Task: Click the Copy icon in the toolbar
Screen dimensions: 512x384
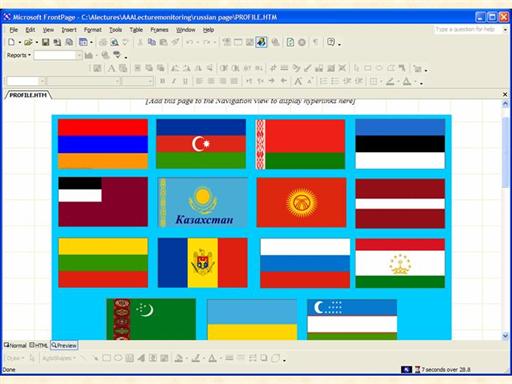Action: pyautogui.click(x=152, y=42)
